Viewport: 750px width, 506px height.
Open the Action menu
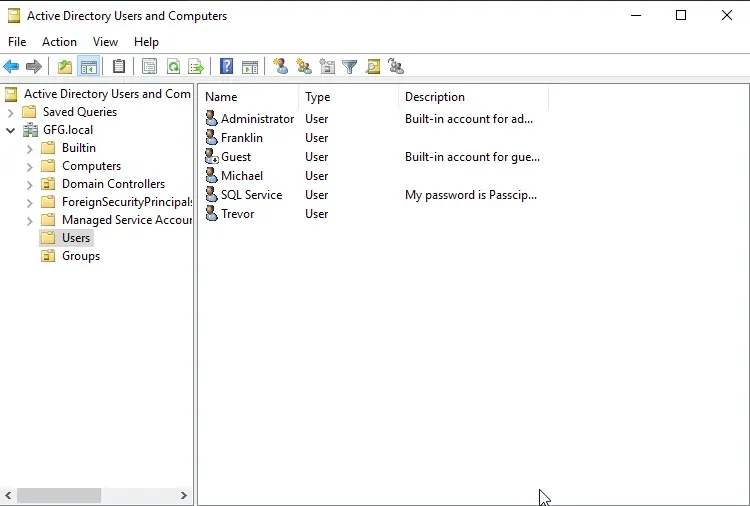tap(59, 42)
